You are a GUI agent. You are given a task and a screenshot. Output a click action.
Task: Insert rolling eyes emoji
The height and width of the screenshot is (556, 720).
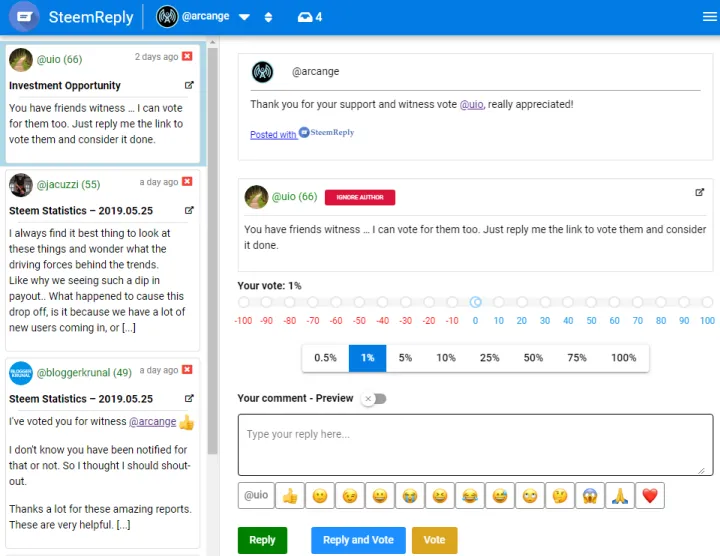[x=530, y=495]
